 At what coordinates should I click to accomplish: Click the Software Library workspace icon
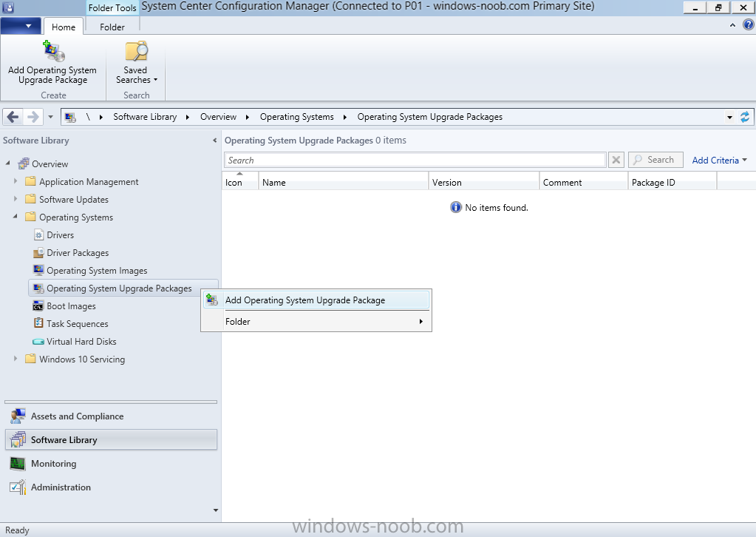coord(18,439)
